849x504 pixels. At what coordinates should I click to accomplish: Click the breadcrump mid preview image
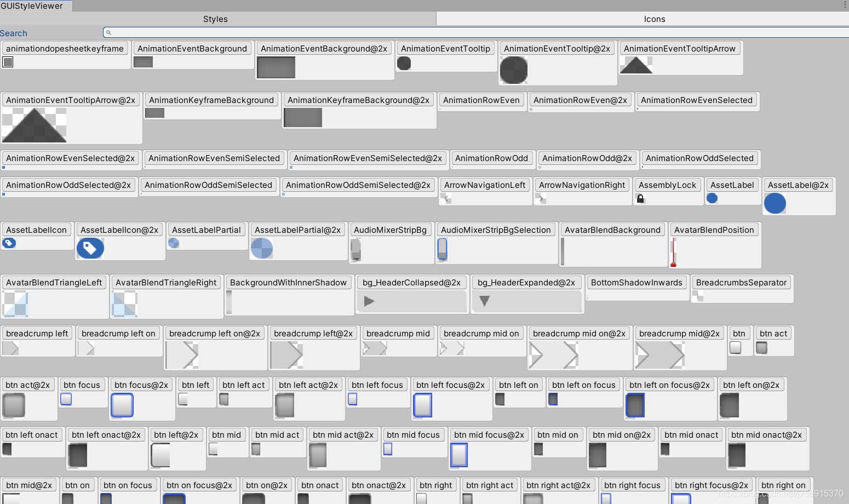[375, 348]
